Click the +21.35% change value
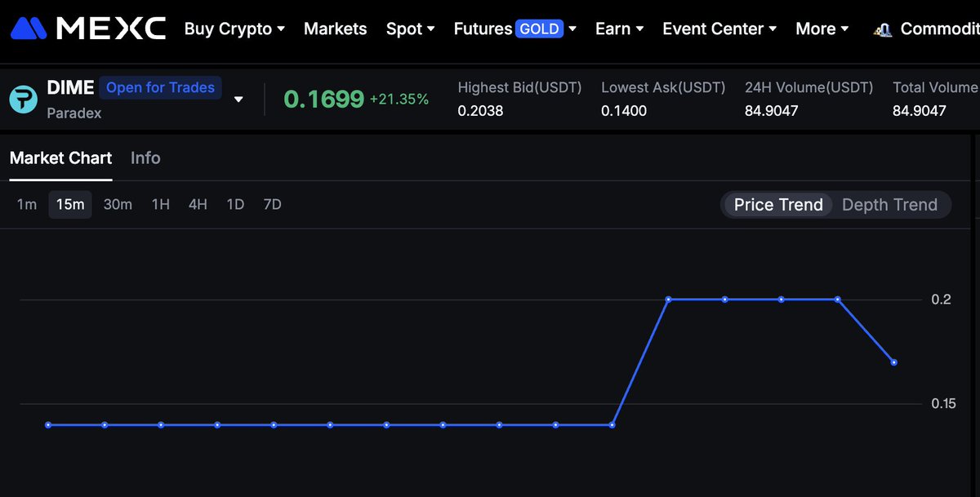 399,100
